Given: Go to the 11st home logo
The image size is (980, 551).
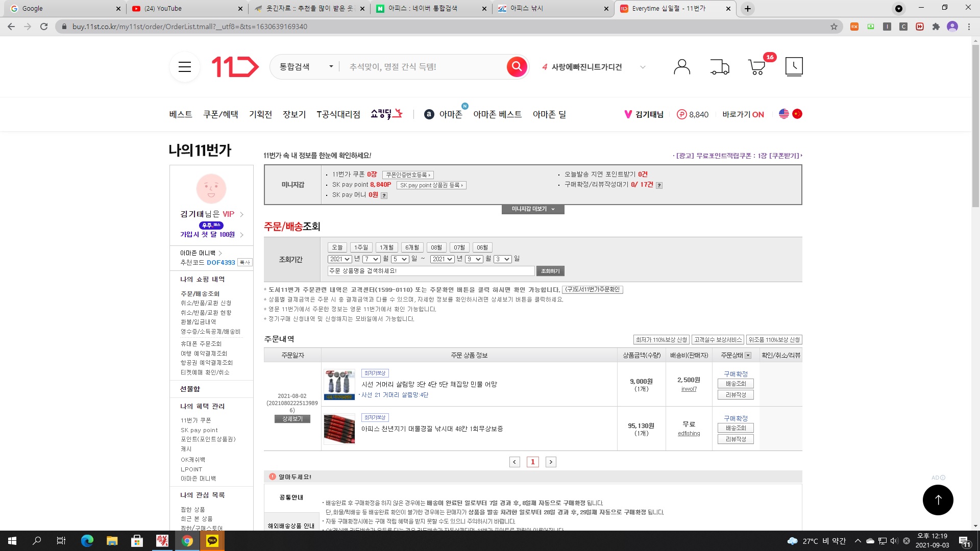Looking at the screenshot, I should [x=235, y=67].
